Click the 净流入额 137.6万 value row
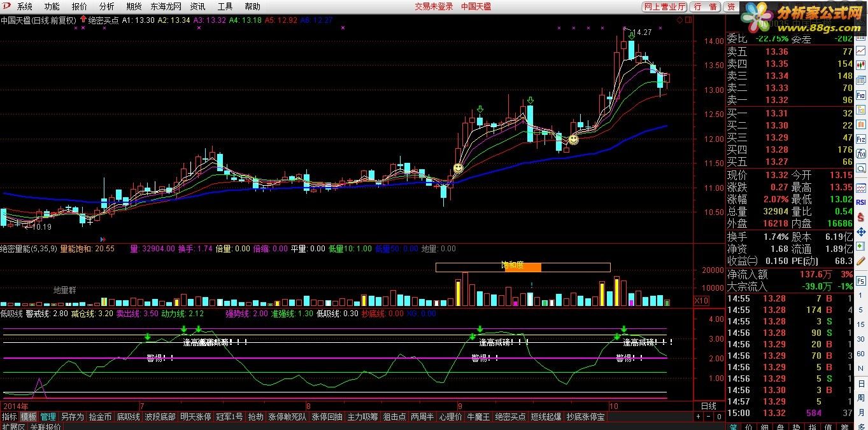The height and width of the screenshot is (430, 868). [x=790, y=274]
